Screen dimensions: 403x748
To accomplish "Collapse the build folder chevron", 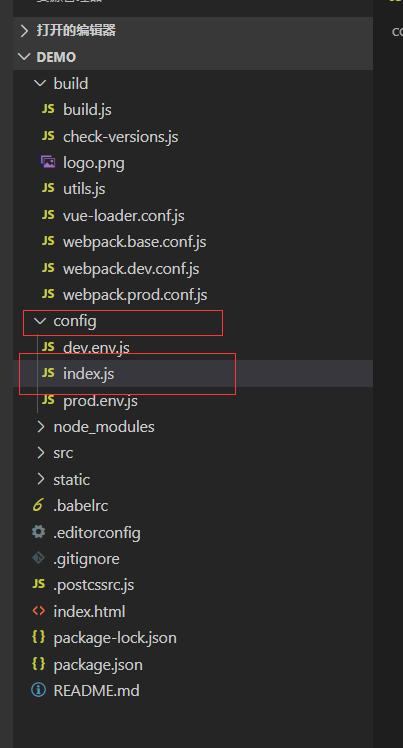I will pyautogui.click(x=41, y=83).
